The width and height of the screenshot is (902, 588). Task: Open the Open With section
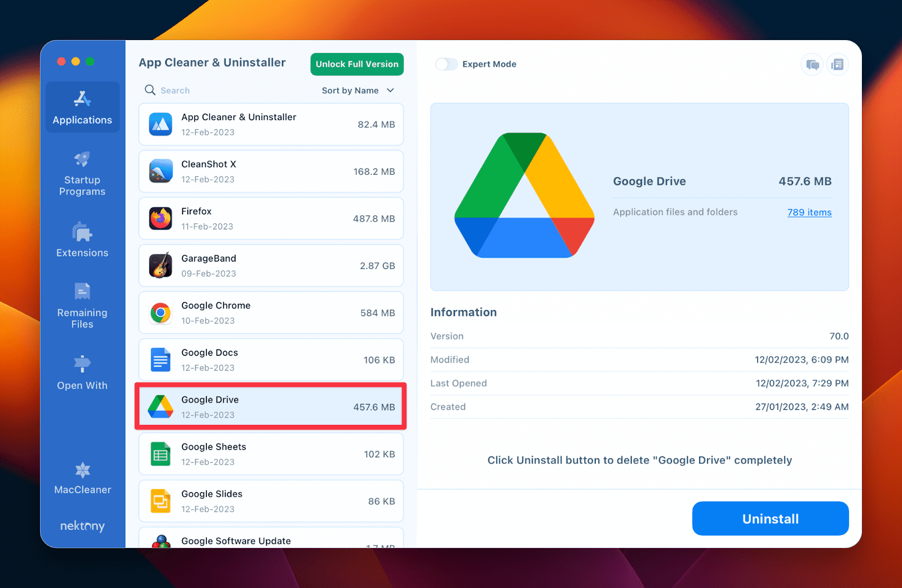[x=82, y=372]
